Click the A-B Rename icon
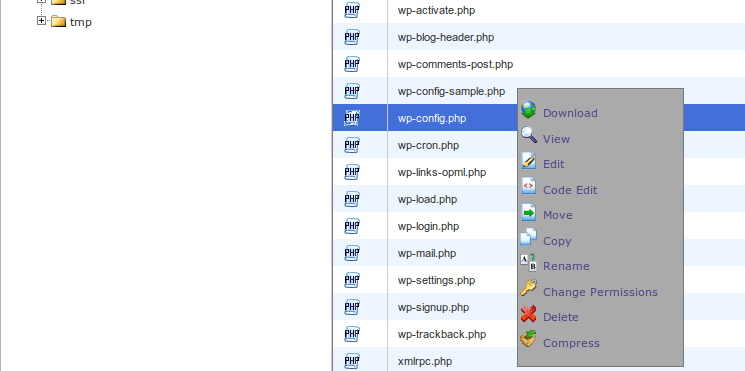The image size is (745, 371). [528, 263]
